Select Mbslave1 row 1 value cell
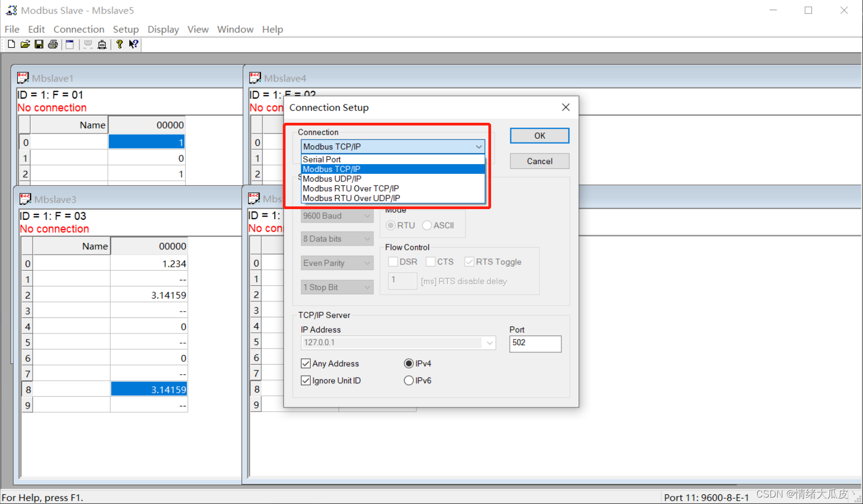Viewport: 863px width, 504px height. click(147, 158)
